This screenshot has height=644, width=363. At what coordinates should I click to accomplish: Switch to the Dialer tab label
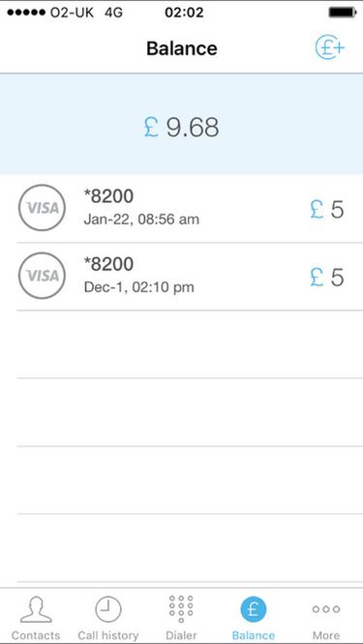181,635
